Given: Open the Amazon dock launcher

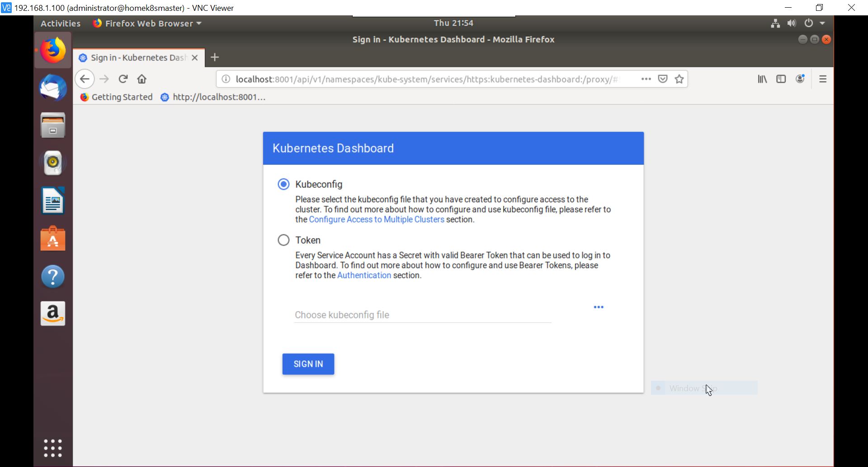Looking at the screenshot, I should (53, 313).
